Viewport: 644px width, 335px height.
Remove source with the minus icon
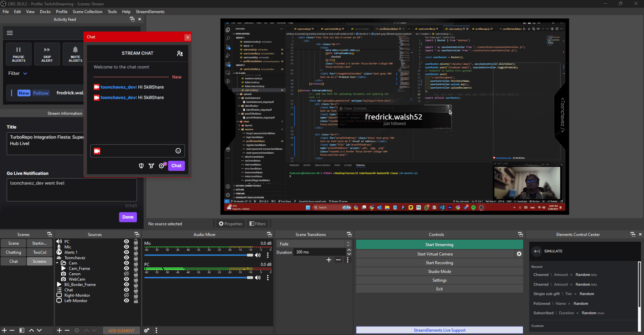67,330
